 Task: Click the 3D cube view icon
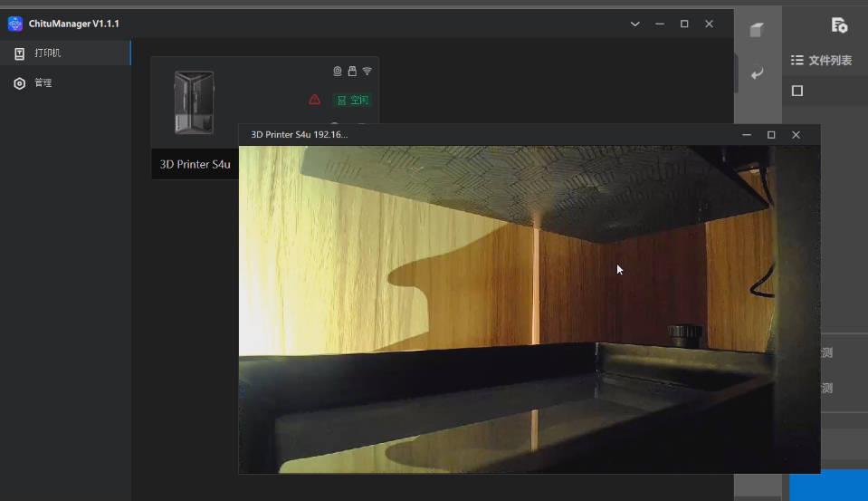(x=757, y=31)
